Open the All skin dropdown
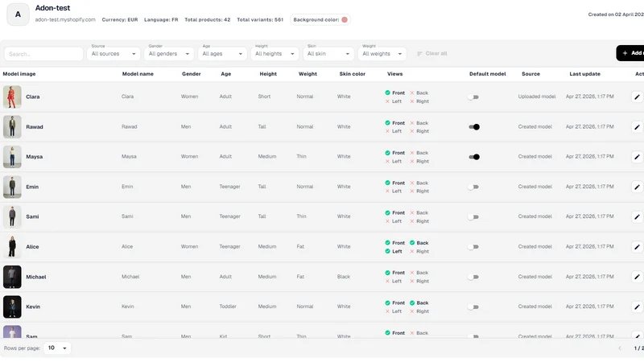 click(x=328, y=54)
